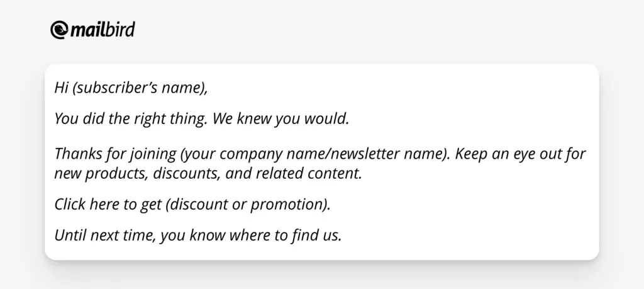
Task: Click the Mailbird bird logo icon
Action: 60,30
